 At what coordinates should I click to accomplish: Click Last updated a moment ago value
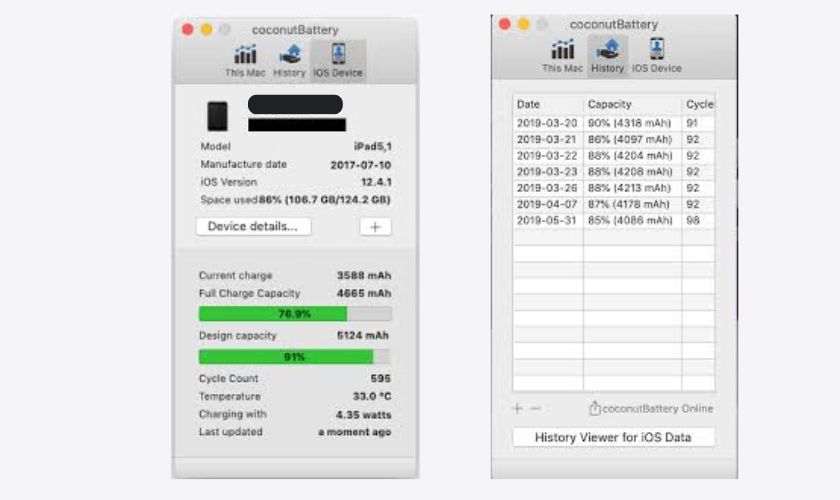tap(355, 432)
